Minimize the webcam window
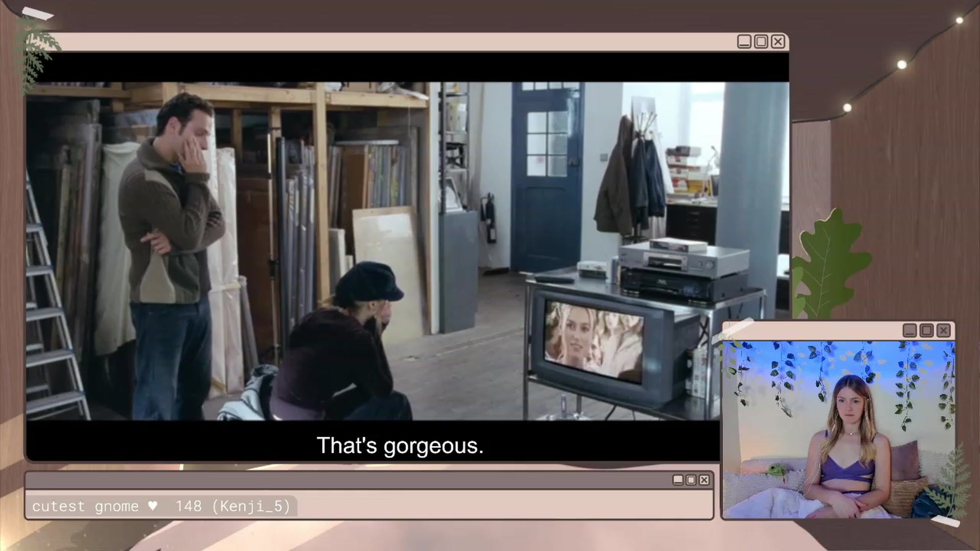The width and height of the screenshot is (980, 551). point(910,331)
